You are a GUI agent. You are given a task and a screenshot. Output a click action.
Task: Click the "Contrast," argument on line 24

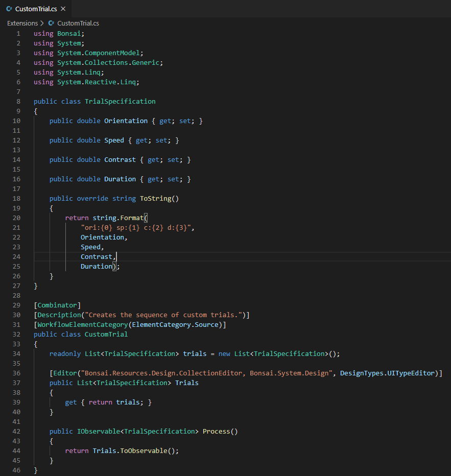(99, 257)
